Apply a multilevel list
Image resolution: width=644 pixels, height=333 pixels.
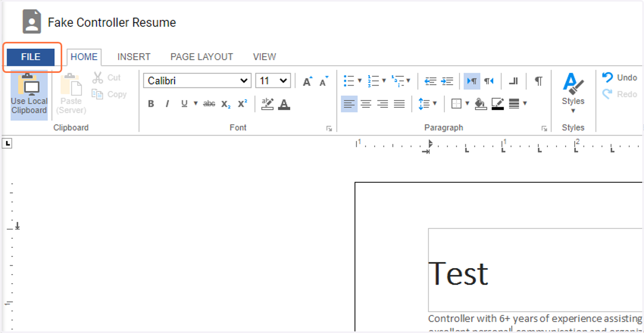pyautogui.click(x=398, y=81)
